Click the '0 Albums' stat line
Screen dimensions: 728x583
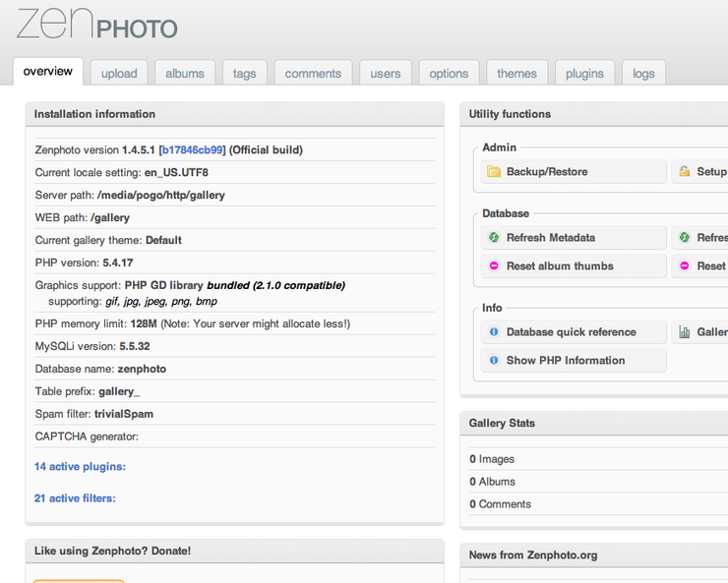click(x=492, y=482)
